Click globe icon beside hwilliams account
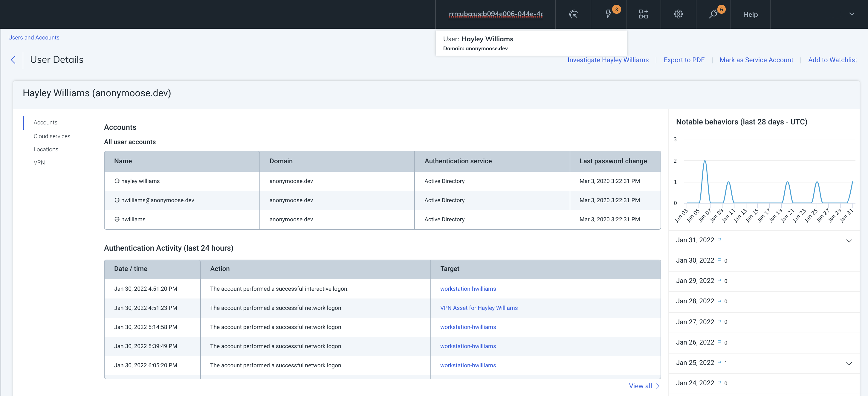The image size is (868, 396). (x=117, y=219)
